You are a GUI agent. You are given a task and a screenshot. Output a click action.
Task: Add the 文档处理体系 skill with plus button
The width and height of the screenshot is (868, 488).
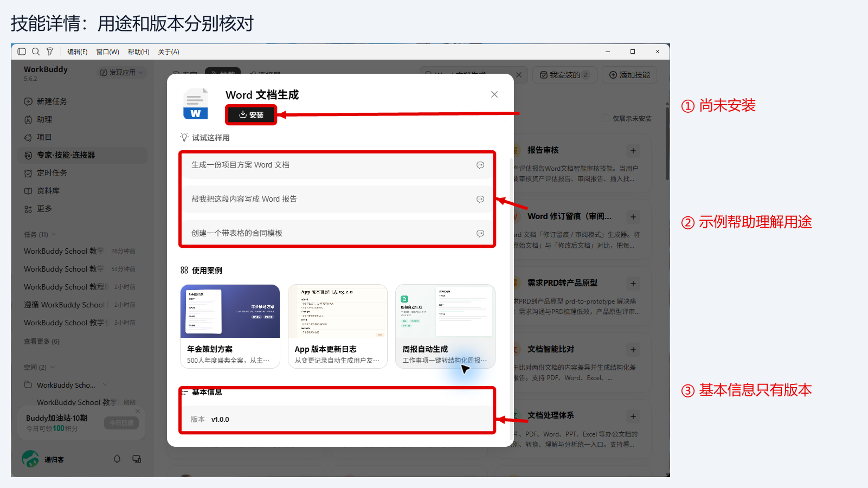pos(633,416)
